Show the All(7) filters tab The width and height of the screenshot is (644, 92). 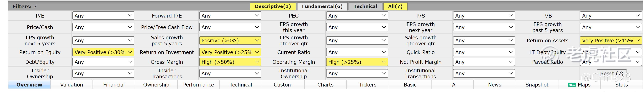click(395, 6)
